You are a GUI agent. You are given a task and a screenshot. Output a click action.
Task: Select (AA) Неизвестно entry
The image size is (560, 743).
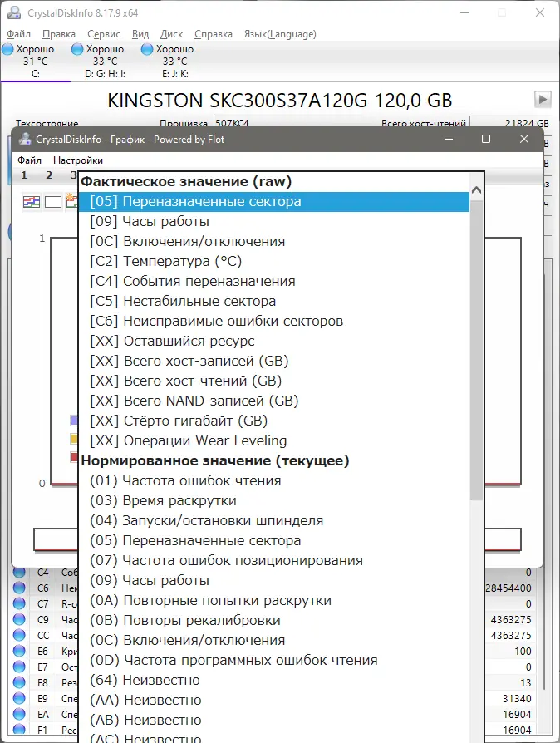274,701
